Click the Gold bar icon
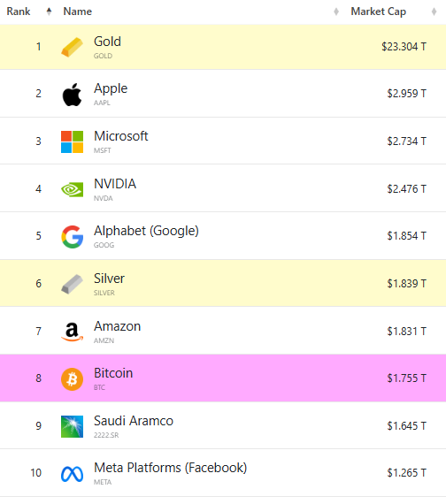The width and height of the screenshot is (446, 504). click(x=72, y=47)
